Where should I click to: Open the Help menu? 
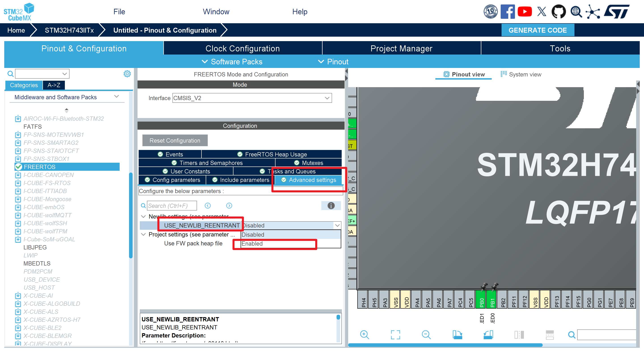point(300,11)
